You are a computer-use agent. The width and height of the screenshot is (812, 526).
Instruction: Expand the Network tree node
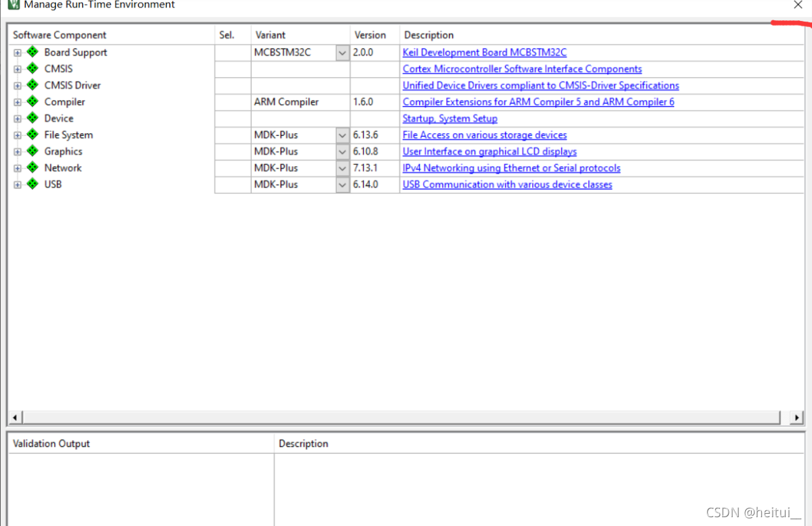(x=18, y=168)
